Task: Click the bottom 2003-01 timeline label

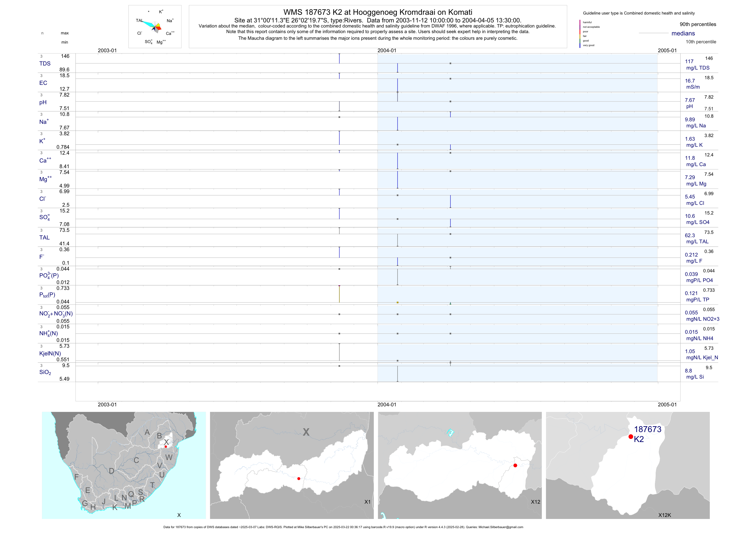Action: tap(107, 405)
